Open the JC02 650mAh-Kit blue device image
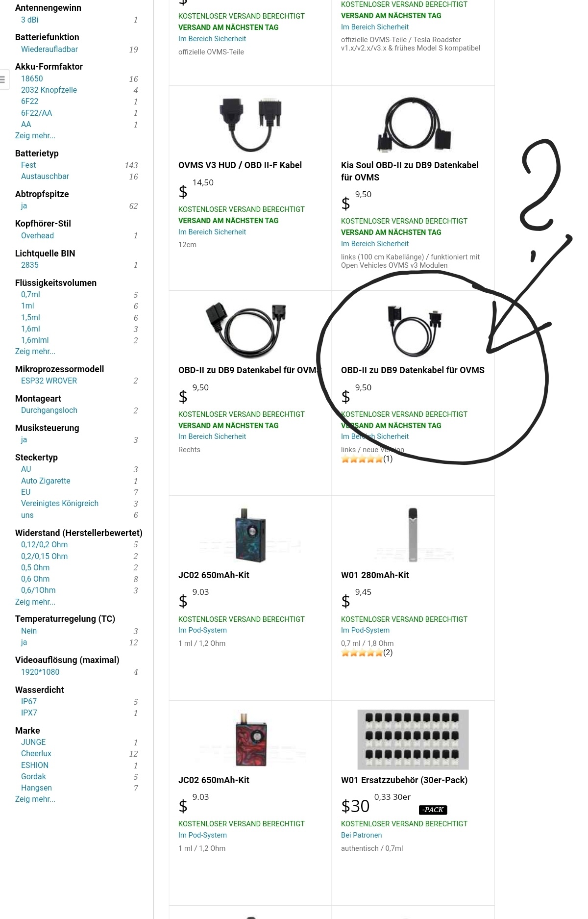The image size is (588, 919). click(x=250, y=535)
